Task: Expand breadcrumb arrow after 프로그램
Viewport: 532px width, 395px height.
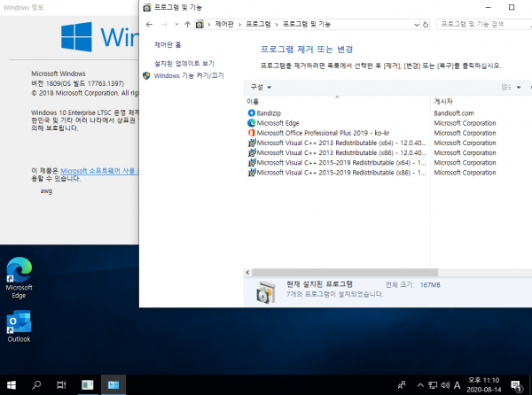Action: [x=277, y=25]
